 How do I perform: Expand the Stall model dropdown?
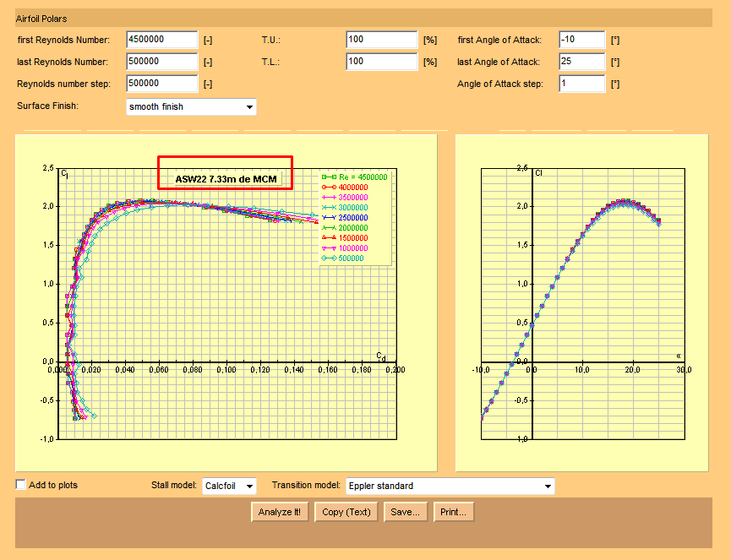pyautogui.click(x=229, y=486)
